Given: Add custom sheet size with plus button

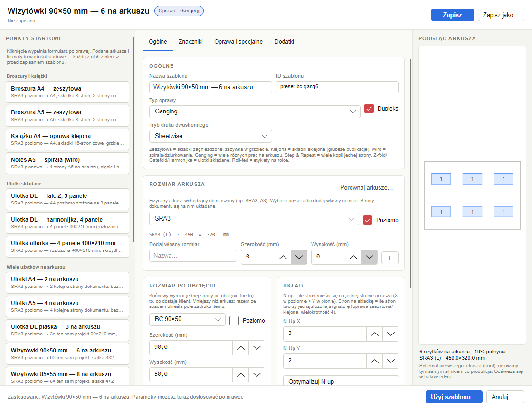Looking at the screenshot, I should click(x=390, y=258).
